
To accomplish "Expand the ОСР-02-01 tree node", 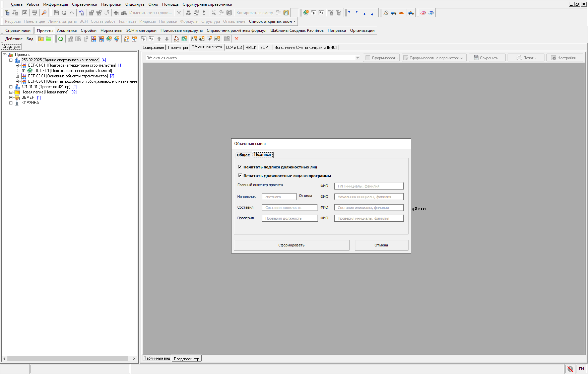I will click(17, 76).
